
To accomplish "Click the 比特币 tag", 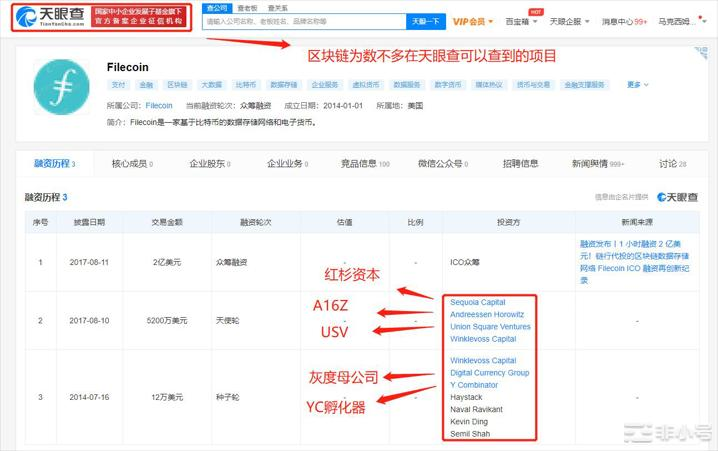I will pos(246,85).
